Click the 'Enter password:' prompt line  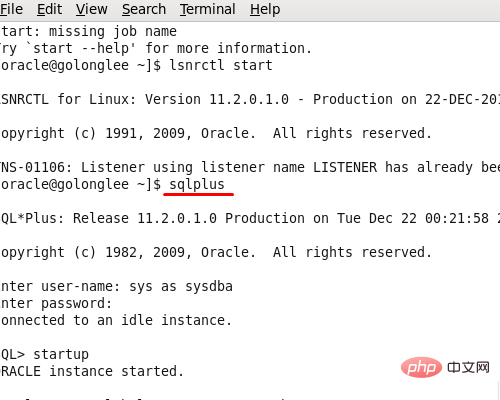[56, 303]
